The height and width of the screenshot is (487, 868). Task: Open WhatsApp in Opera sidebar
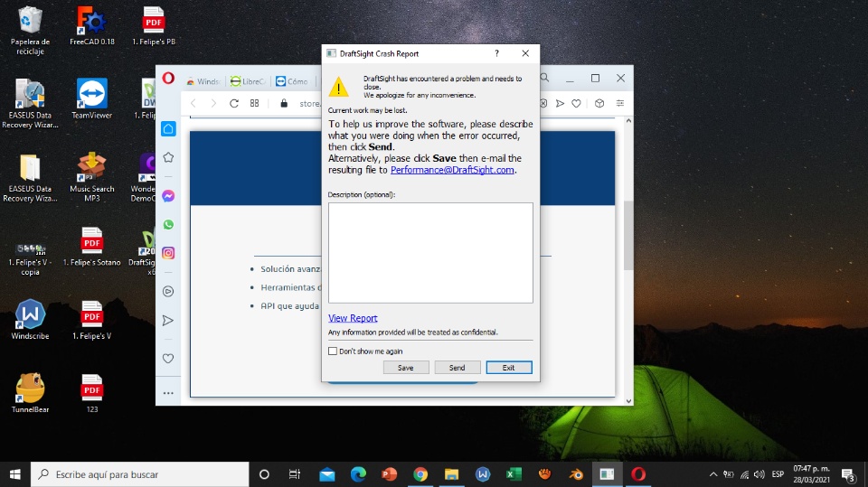(x=168, y=224)
